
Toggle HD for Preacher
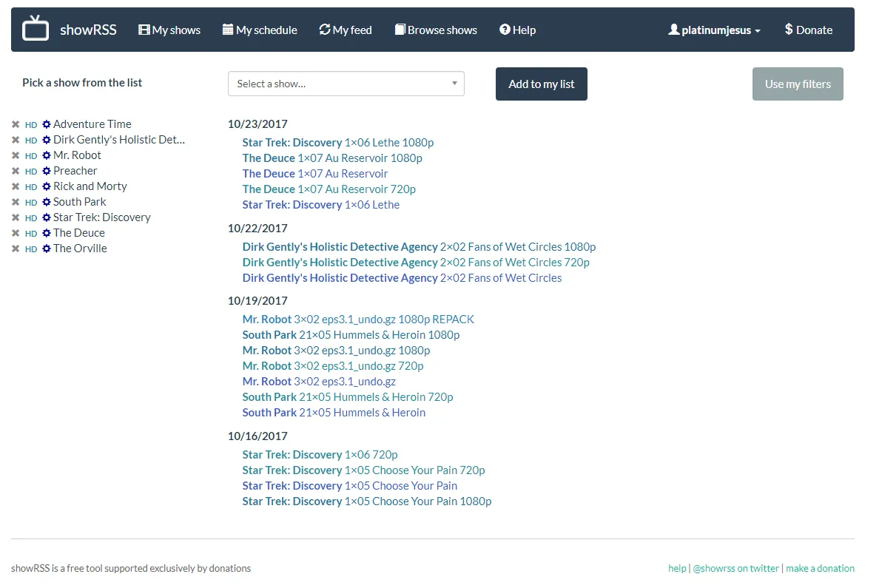pos(31,172)
